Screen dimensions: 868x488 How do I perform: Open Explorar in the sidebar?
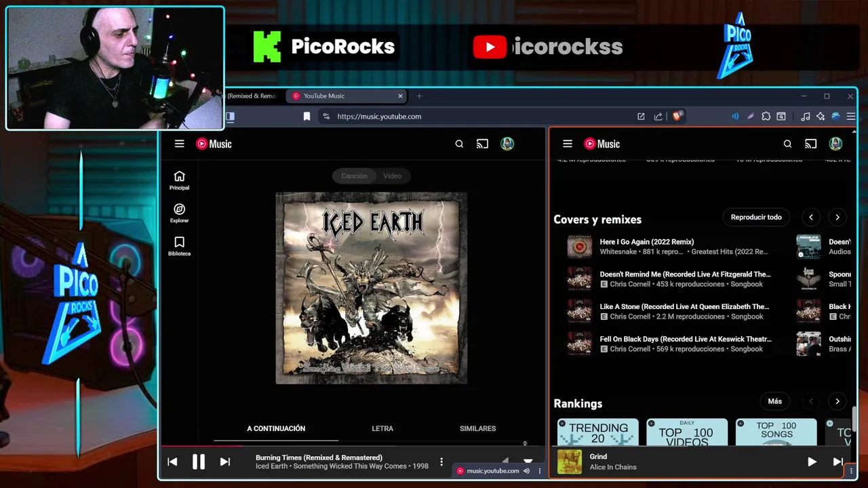(179, 213)
